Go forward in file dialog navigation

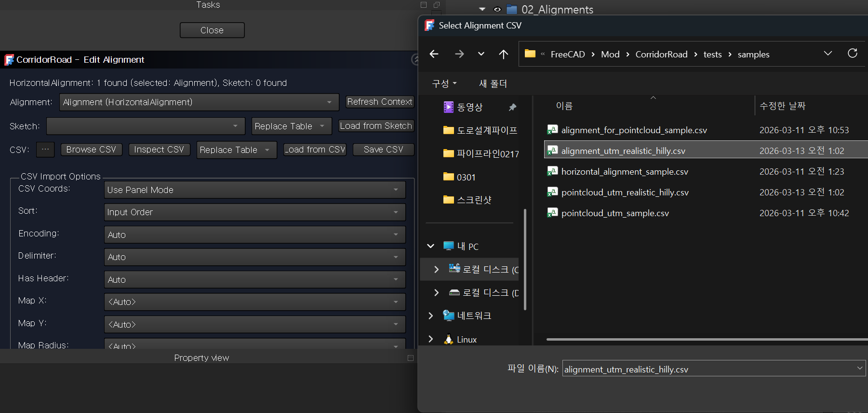click(x=459, y=54)
